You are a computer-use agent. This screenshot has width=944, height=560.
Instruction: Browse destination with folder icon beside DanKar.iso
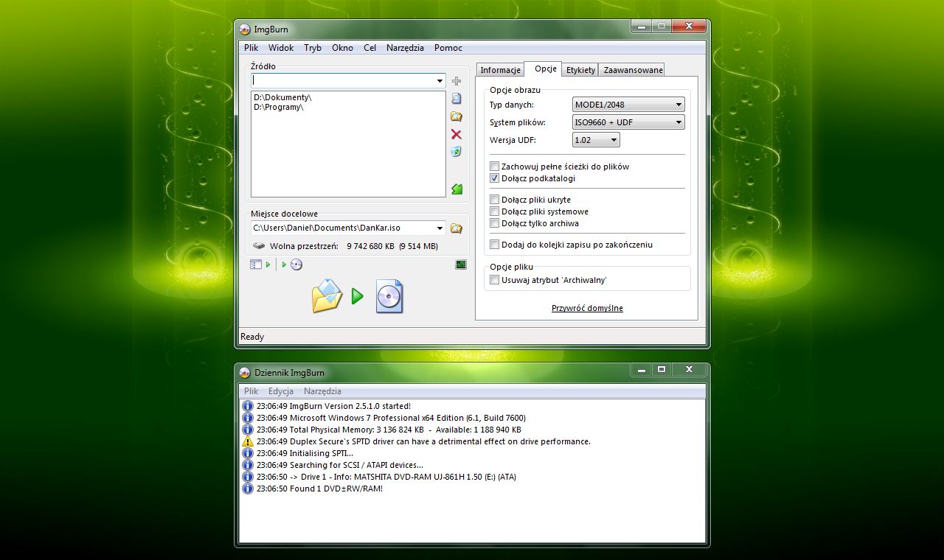(457, 228)
